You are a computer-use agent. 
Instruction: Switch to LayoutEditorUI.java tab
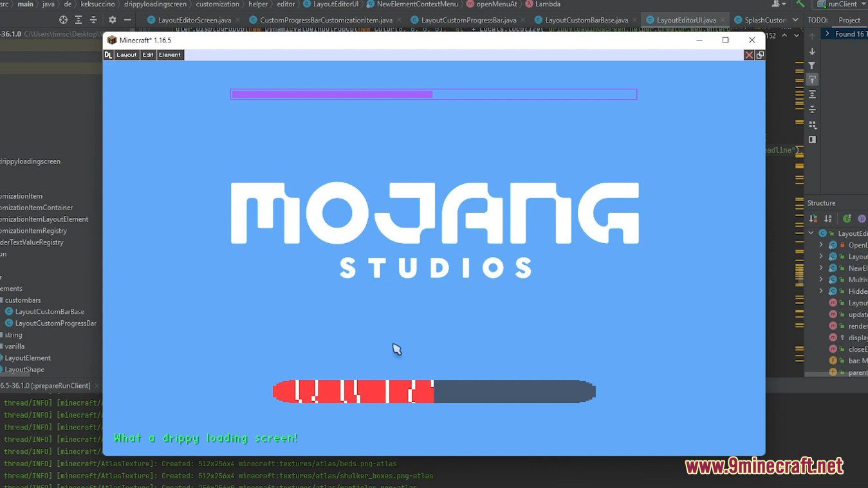(686, 20)
